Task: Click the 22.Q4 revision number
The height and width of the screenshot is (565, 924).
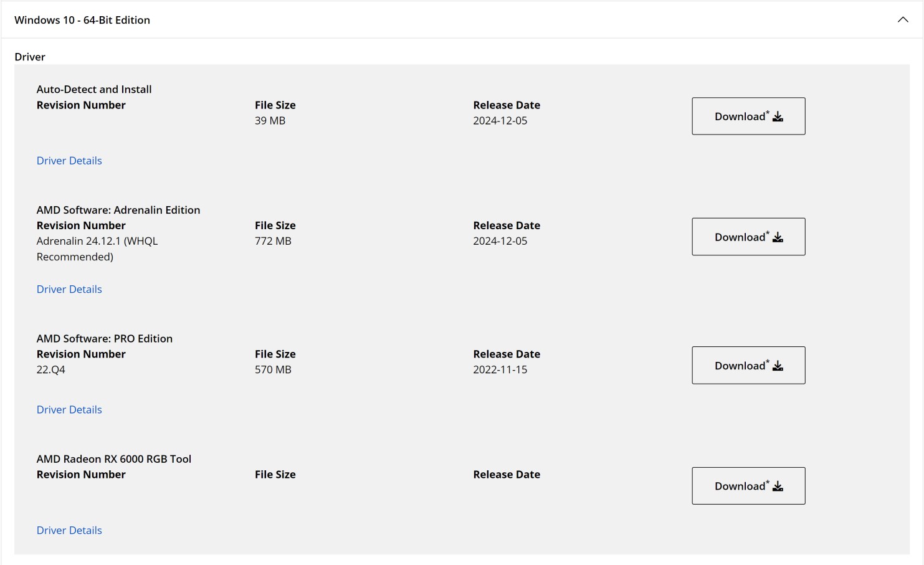Action: [50, 369]
